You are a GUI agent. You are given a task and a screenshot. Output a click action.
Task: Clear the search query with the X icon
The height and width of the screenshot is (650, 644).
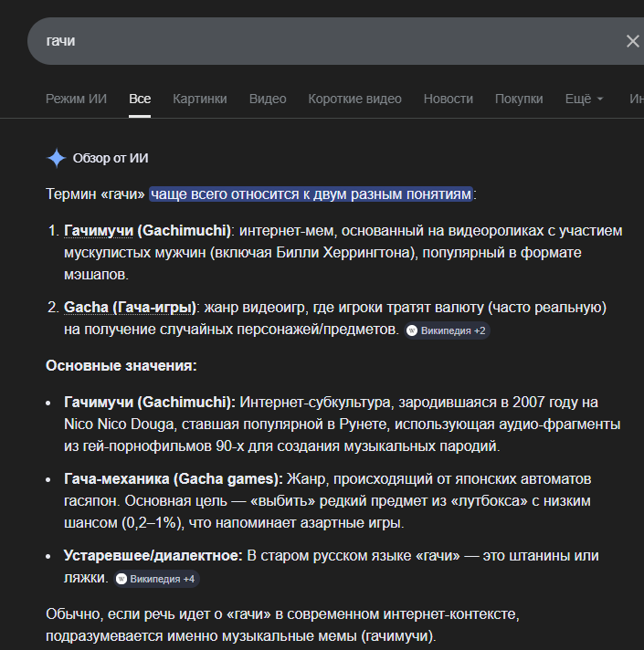point(632,41)
